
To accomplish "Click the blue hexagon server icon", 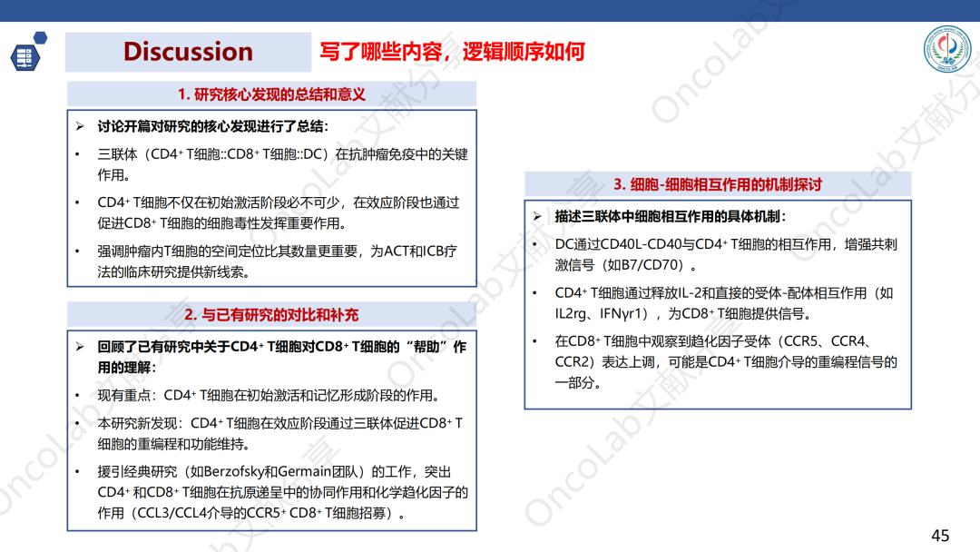I will click(25, 54).
